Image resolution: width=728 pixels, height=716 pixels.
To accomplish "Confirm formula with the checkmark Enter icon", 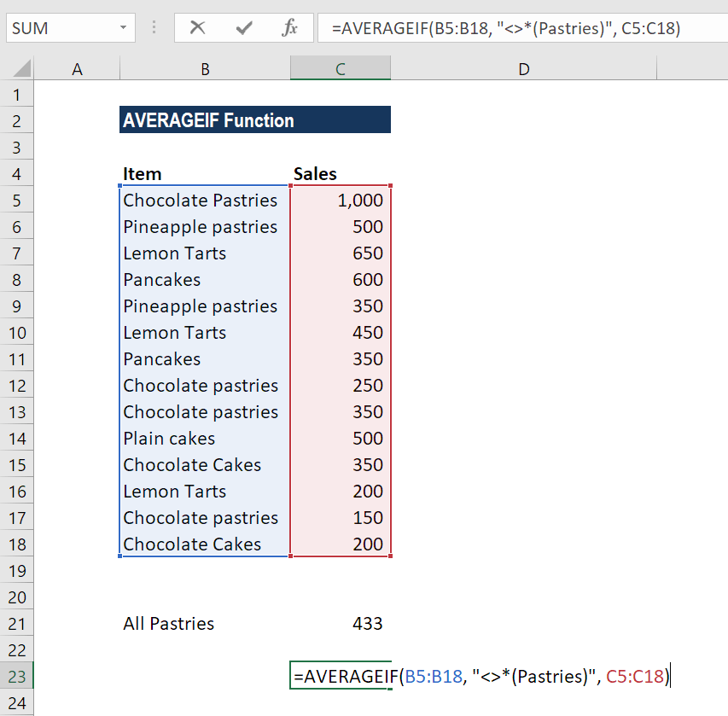I will click(244, 28).
